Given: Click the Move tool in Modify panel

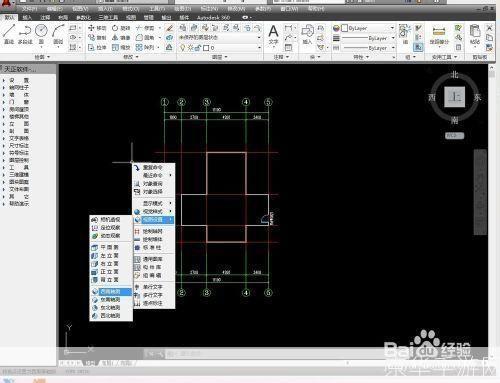Looking at the screenshot, I should point(97,28).
